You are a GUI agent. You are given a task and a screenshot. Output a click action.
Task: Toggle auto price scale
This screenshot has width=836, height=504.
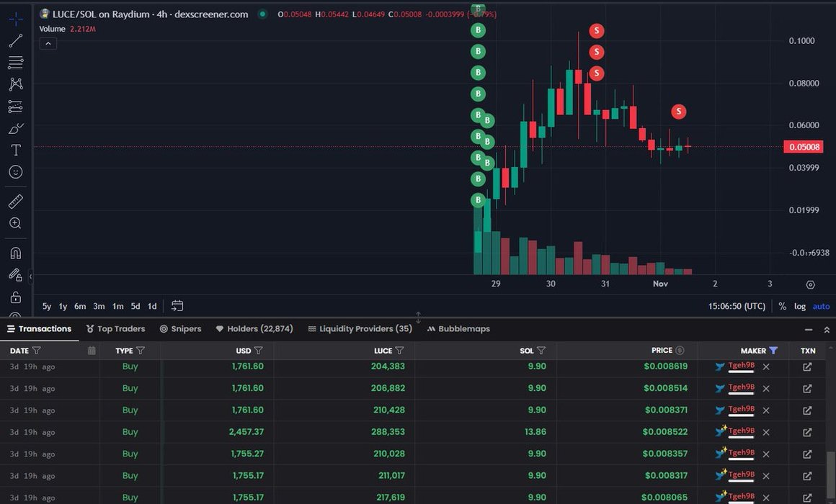(821, 306)
